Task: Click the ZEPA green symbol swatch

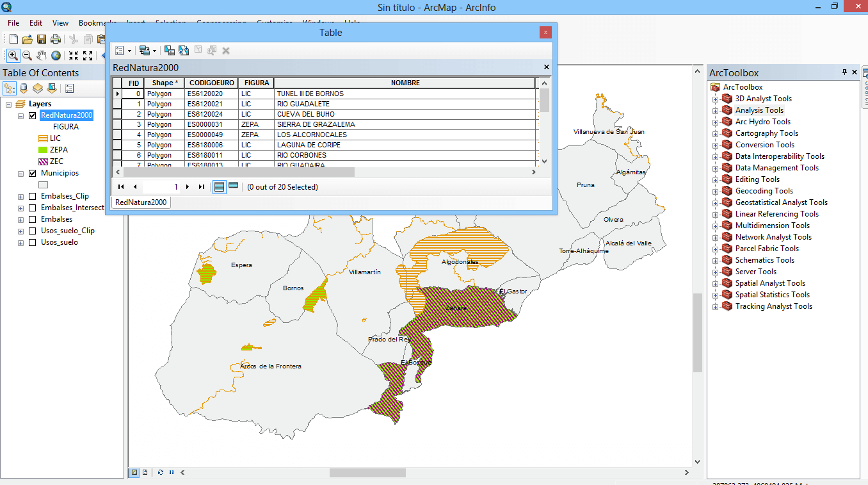Action: pyautogui.click(x=44, y=150)
